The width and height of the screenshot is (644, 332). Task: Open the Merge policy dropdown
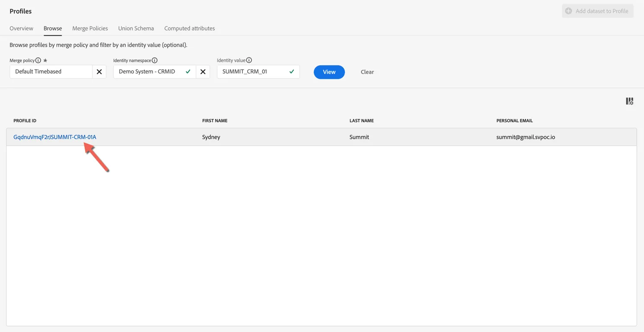click(51, 72)
